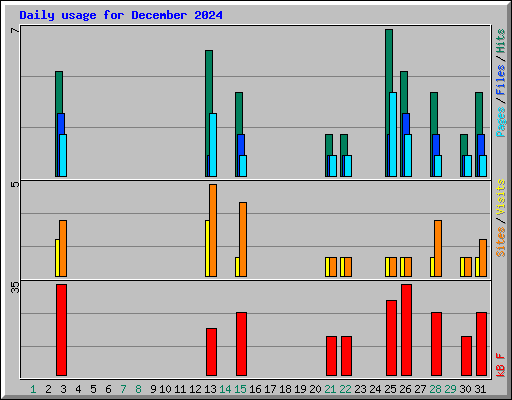512x400 pixels.
Task: Click the red KB bar for day 22
Action: [x=346, y=356]
